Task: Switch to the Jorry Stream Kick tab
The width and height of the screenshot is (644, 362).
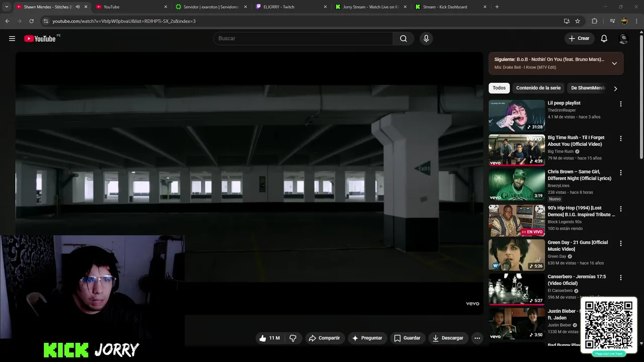Action: coord(371,7)
